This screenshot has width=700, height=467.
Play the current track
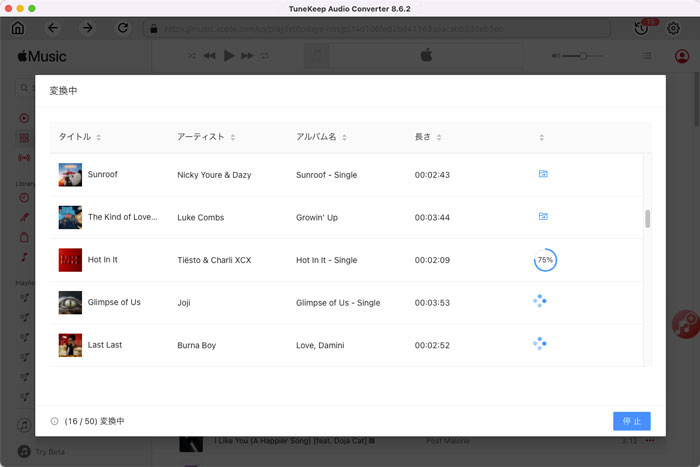click(x=229, y=56)
